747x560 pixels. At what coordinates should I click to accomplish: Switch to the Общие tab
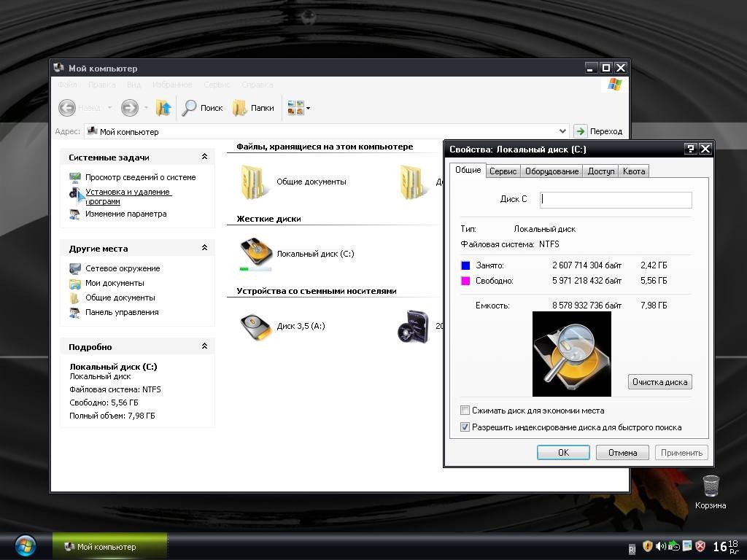pyautogui.click(x=468, y=170)
